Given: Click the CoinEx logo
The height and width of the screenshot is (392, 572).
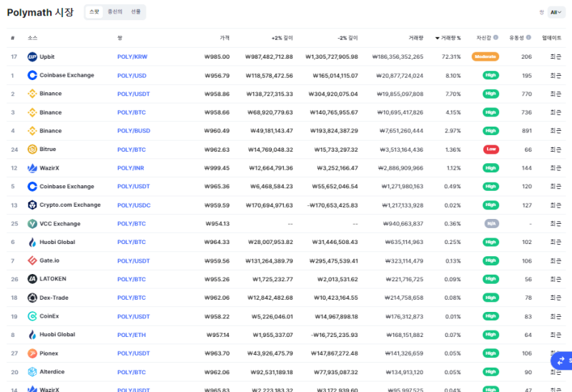Looking at the screenshot, I should pyautogui.click(x=32, y=316).
